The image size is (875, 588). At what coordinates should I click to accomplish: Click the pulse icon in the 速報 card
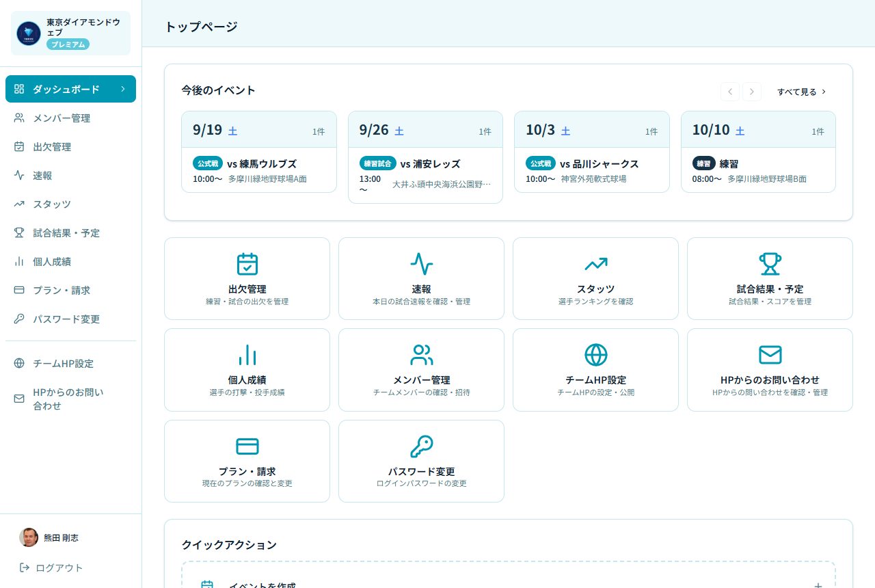[421, 264]
